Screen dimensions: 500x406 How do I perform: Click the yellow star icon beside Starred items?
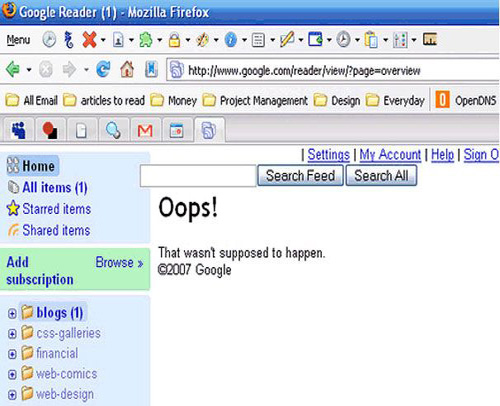pyautogui.click(x=13, y=208)
